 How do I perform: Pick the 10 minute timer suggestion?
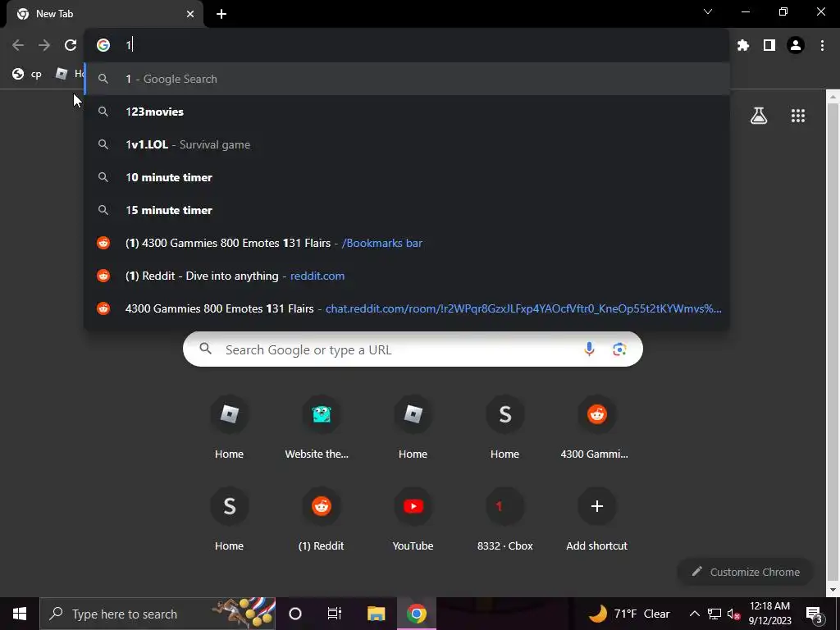click(x=407, y=177)
